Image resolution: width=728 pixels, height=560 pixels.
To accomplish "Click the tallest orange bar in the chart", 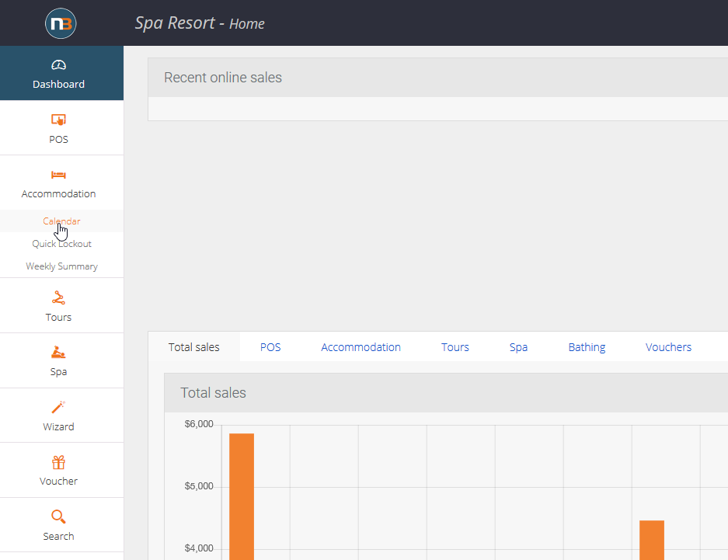I will (x=242, y=496).
